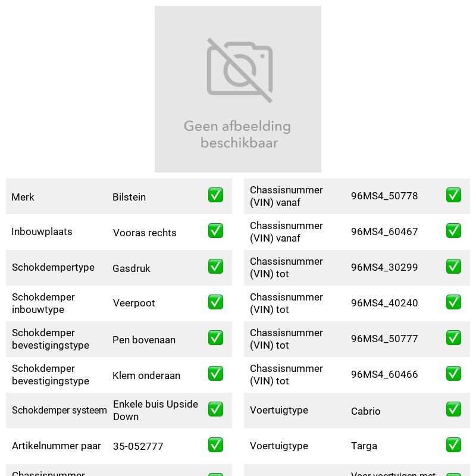Click the checkmark next to Enkele buis Upside Down
The width and height of the screenshot is (476, 476).
[x=215, y=409]
